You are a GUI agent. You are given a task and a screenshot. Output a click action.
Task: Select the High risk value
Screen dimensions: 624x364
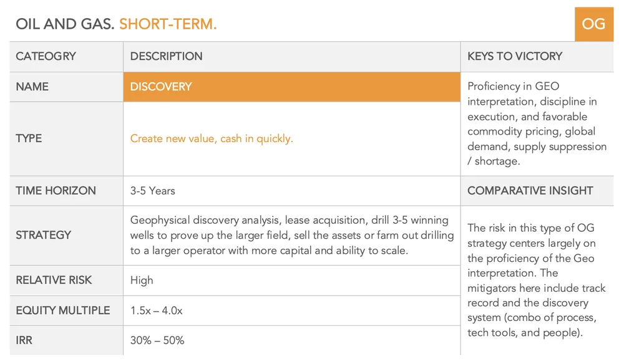click(142, 280)
